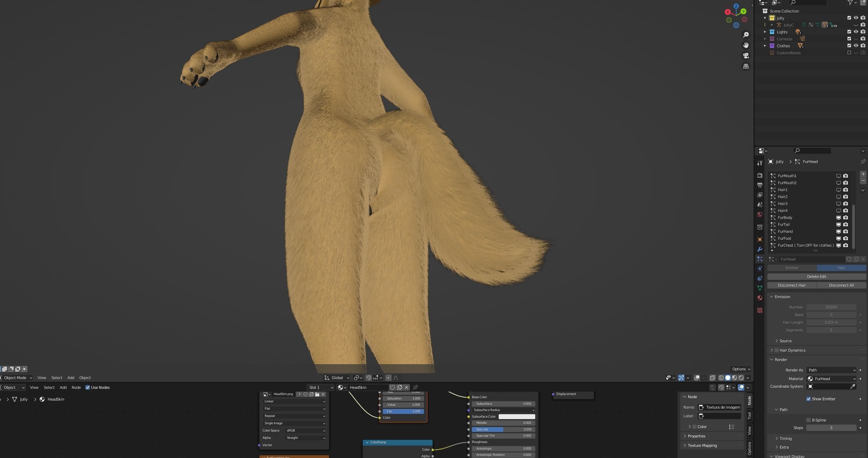The image size is (868, 458).
Task: Open the Physics properties tab icon
Action: pyautogui.click(x=760, y=269)
